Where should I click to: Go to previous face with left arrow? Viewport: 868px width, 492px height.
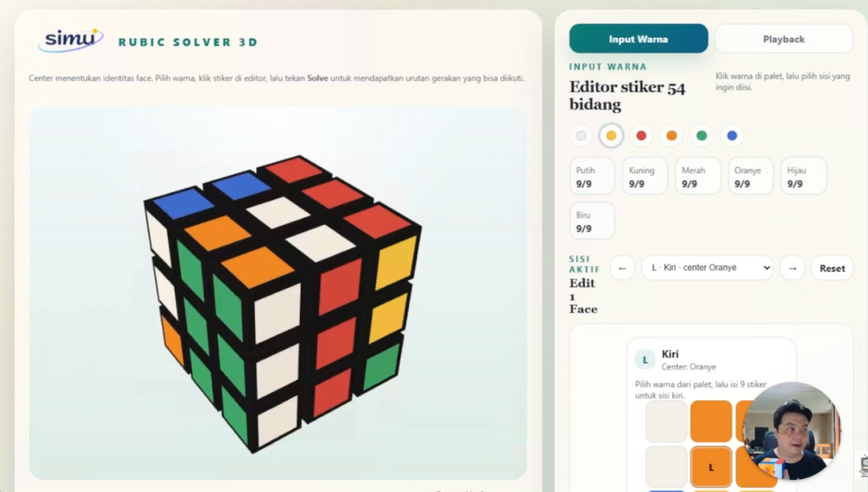(622, 268)
